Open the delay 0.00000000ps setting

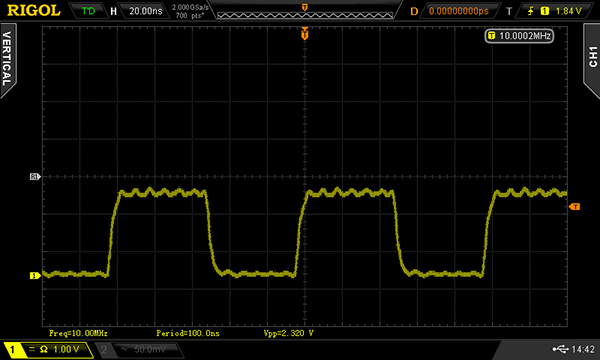click(458, 11)
